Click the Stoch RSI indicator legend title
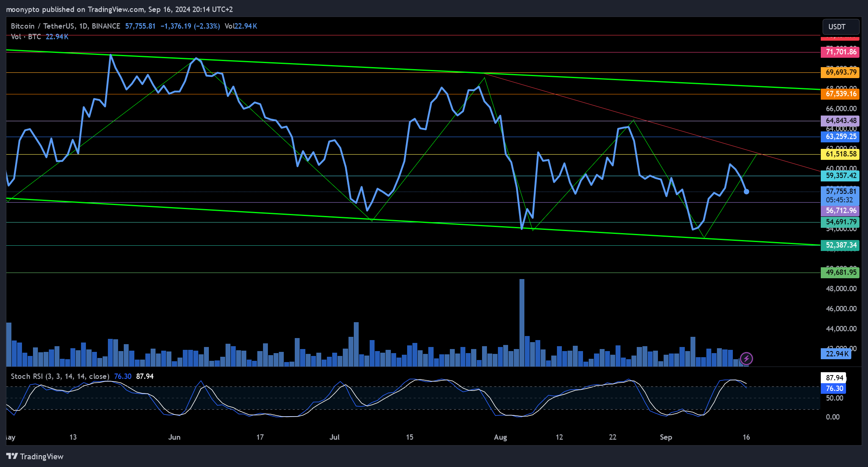The height and width of the screenshot is (467, 868). point(60,376)
